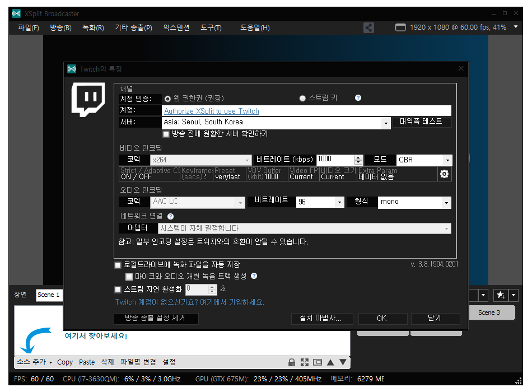Click the Twitch logo in the dialog
The width and height of the screenshot is (532, 392).
(88, 100)
